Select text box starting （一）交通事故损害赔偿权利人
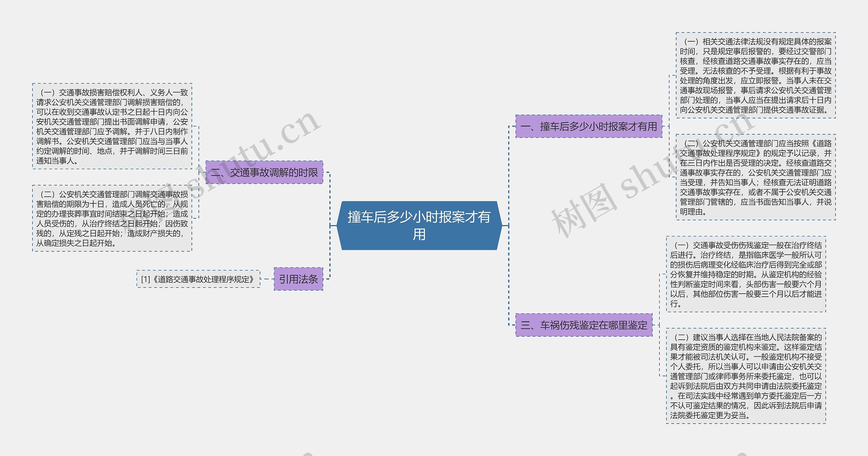Viewport: 868px width, 456px height. [112, 126]
